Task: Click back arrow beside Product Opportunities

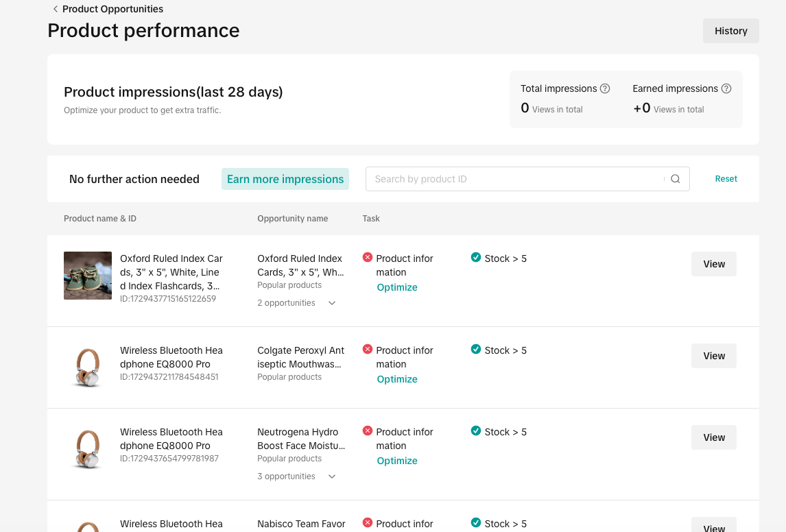Action: 55,9
